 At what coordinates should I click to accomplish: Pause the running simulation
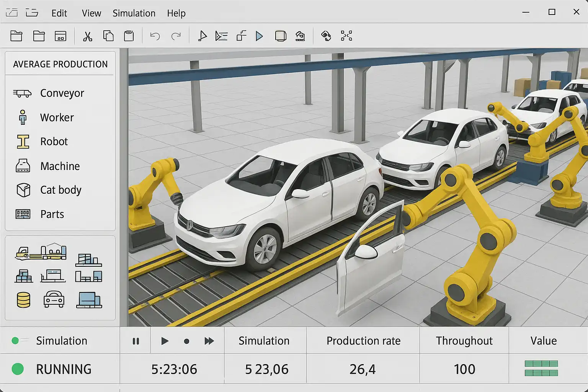[136, 341]
